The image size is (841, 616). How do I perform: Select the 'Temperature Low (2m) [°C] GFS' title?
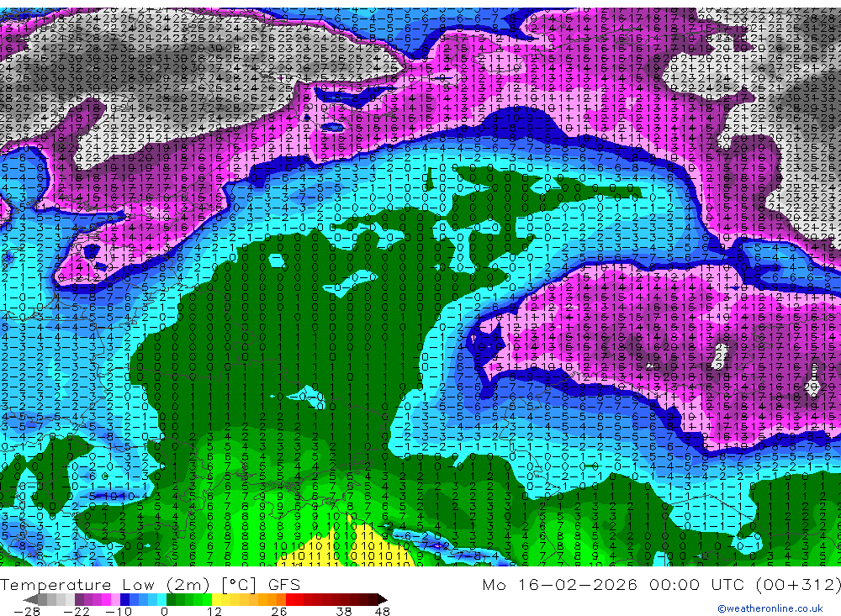pos(151,584)
